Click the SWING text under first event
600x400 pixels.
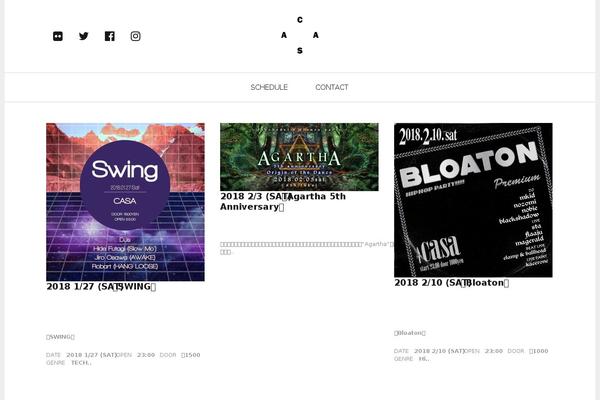pyautogui.click(x=60, y=337)
